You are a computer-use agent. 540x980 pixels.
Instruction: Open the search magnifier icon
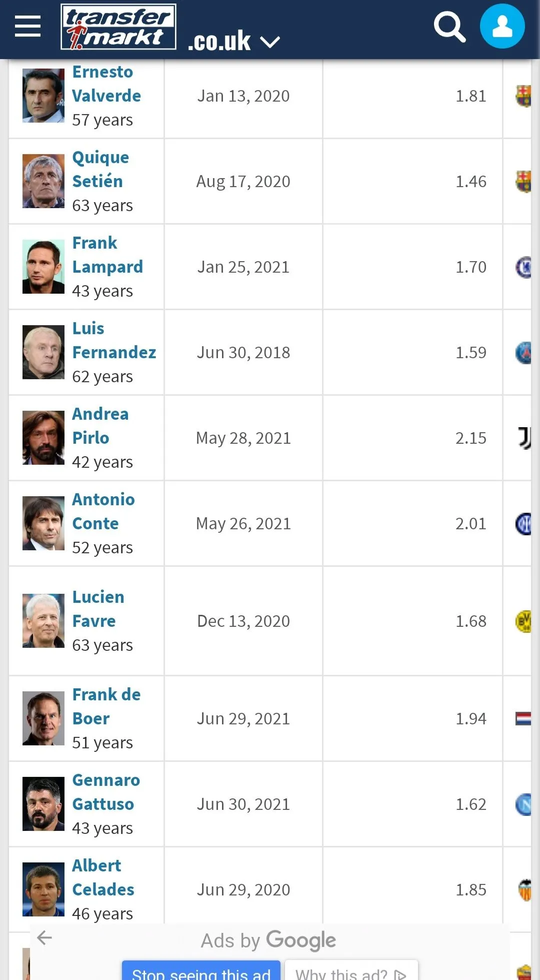[x=449, y=27]
